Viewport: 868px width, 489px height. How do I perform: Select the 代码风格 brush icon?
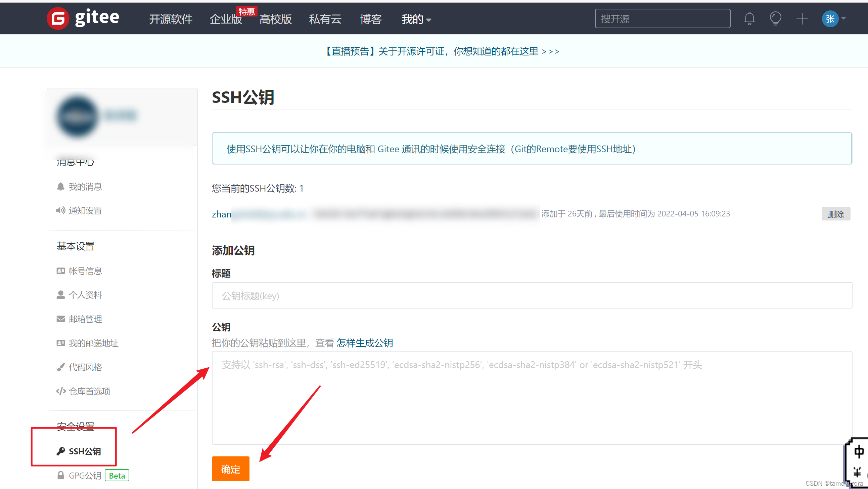tap(61, 367)
